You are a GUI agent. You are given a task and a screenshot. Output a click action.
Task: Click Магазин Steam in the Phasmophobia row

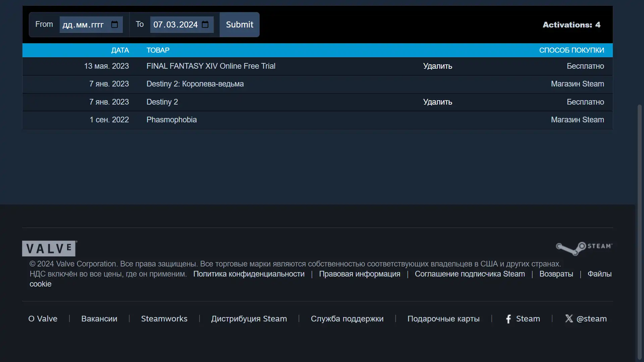point(578,120)
